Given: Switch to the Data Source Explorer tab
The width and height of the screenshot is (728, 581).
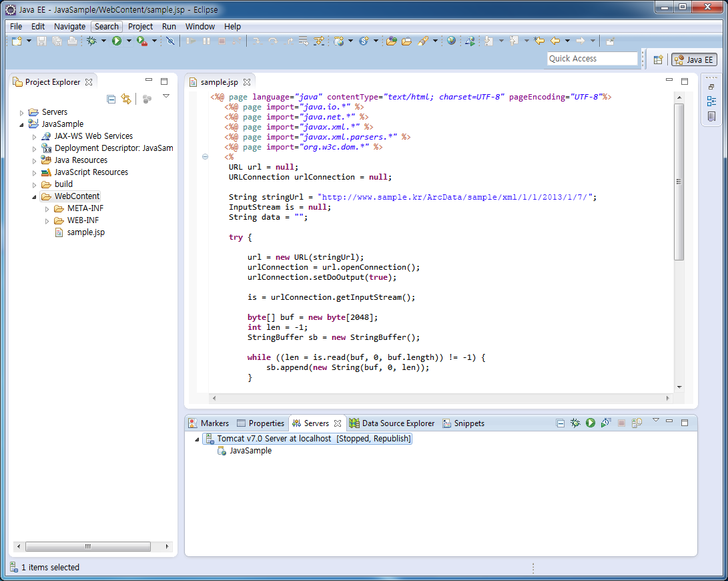Looking at the screenshot, I should coord(398,423).
